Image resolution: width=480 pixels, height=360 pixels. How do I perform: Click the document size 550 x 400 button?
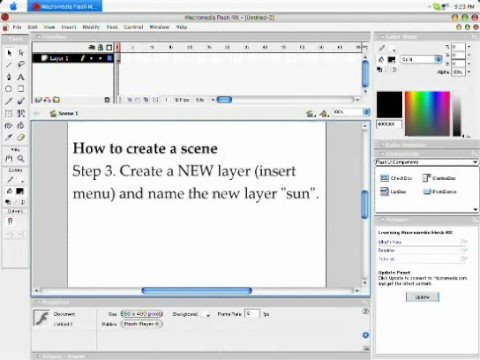point(142,314)
